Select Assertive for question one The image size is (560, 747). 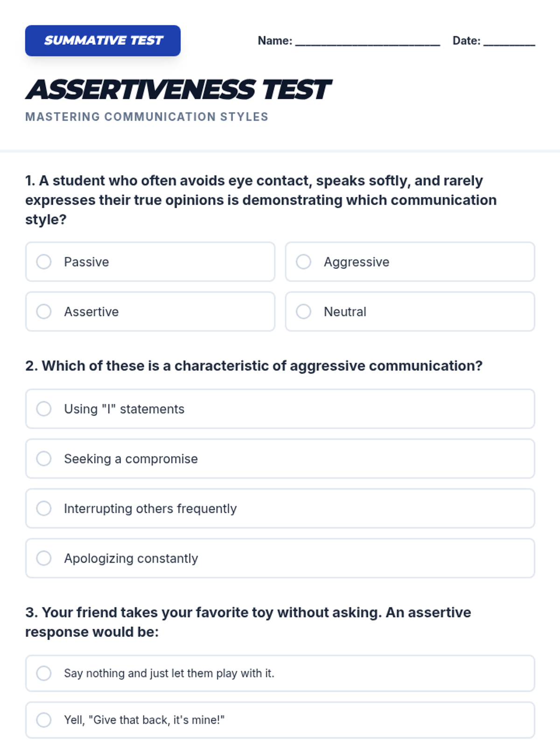[x=44, y=311]
